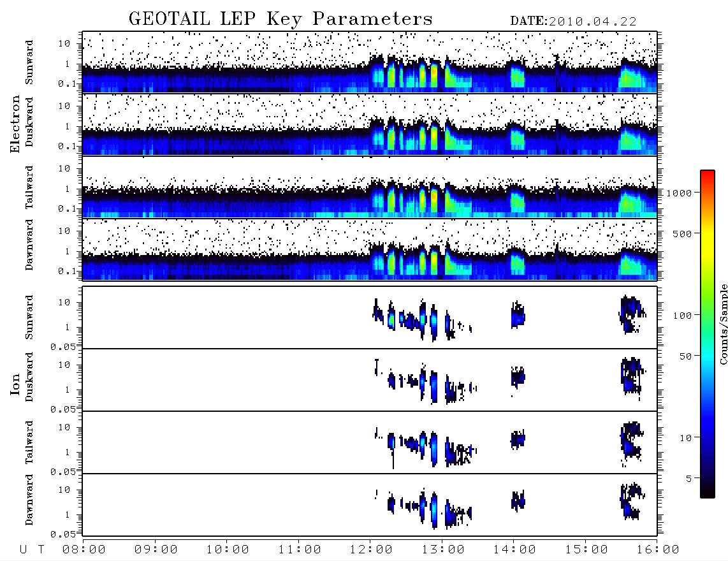
Task: Click the Ion 'Sunward' panel label
Action: (29, 317)
